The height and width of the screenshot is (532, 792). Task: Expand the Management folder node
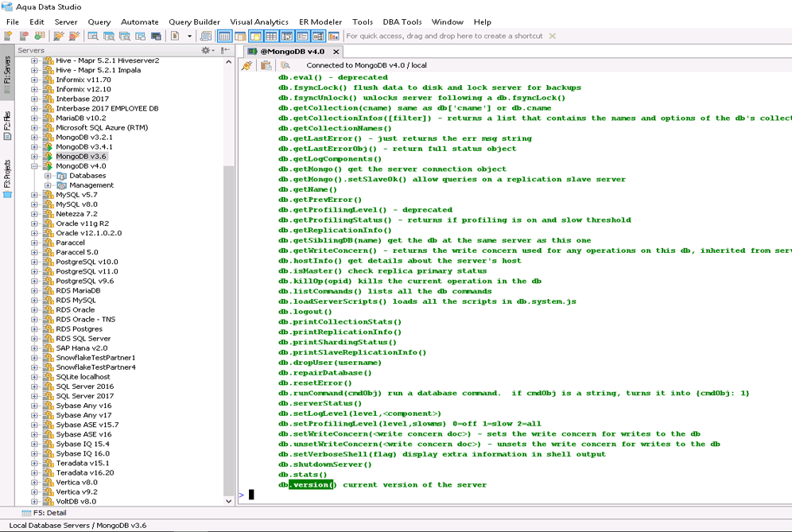48,185
